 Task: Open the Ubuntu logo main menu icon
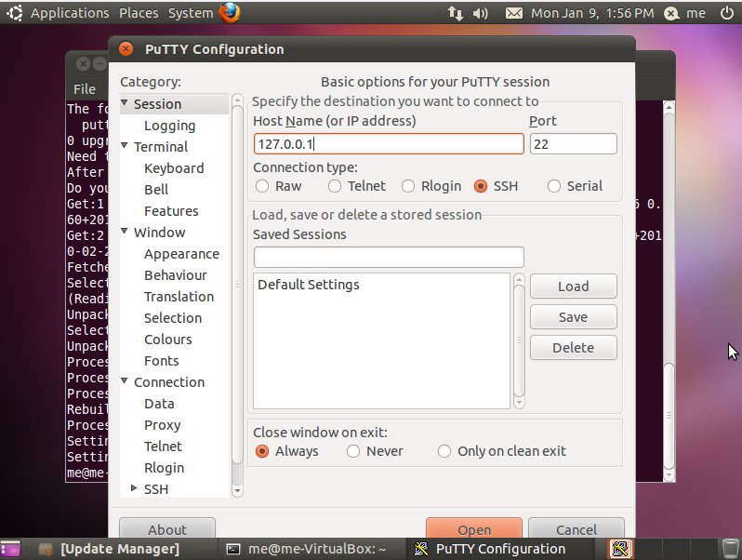(14, 13)
